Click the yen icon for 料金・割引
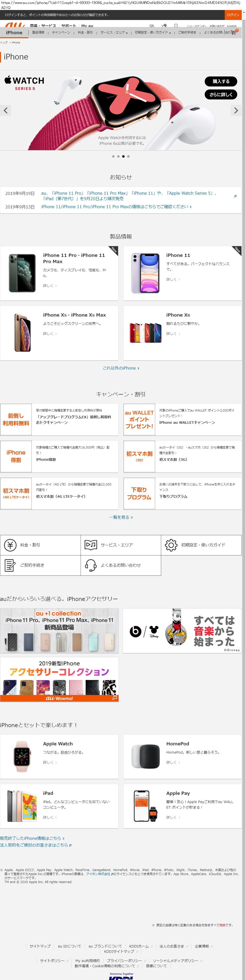Viewport: 246px width, 980px height. 10,545
